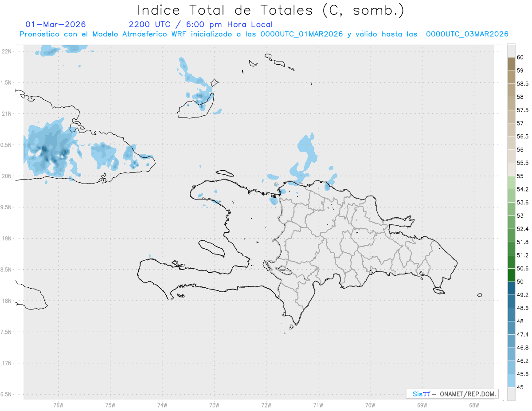Select the latitude label "21N"
Viewport: 532px width, 411px height.
click(x=6, y=114)
